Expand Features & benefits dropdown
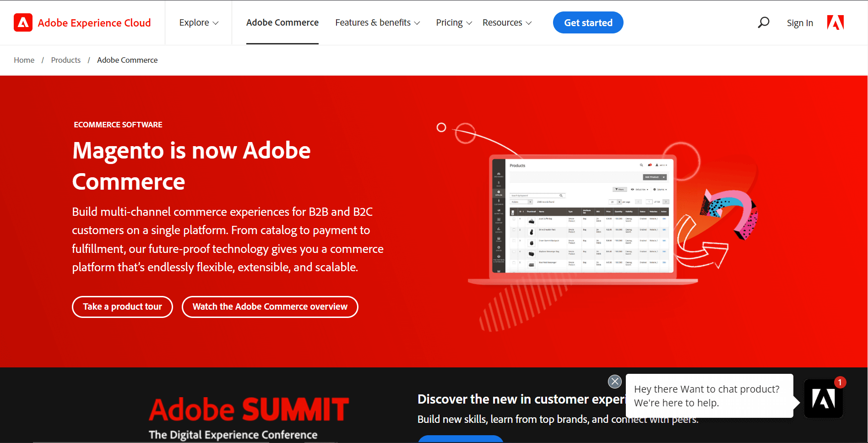The height and width of the screenshot is (443, 868). 378,22
